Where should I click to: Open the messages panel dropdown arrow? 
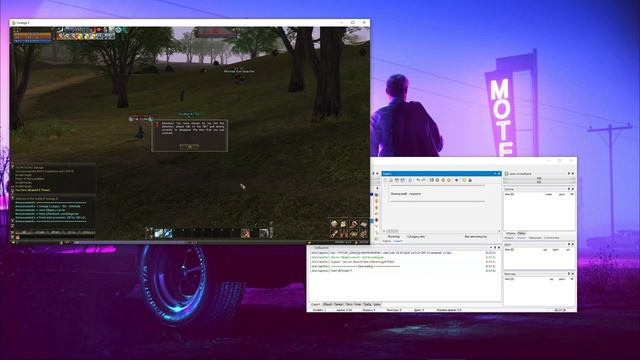tap(491, 247)
